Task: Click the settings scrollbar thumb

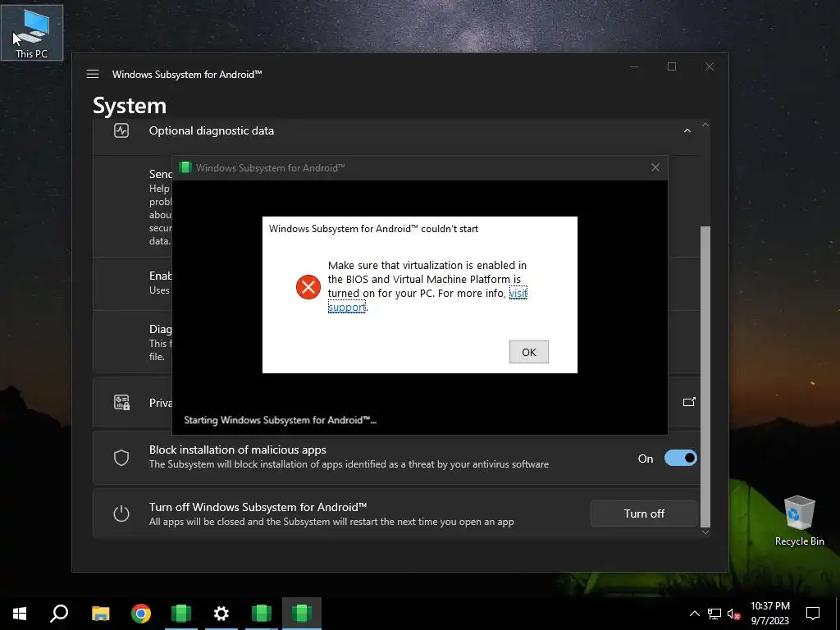Action: coord(705,376)
